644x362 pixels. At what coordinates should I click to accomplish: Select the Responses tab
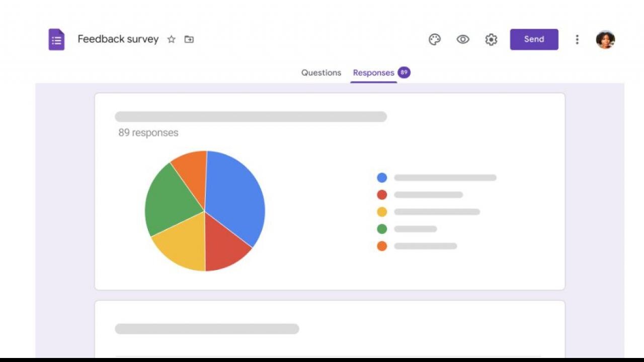click(373, 72)
